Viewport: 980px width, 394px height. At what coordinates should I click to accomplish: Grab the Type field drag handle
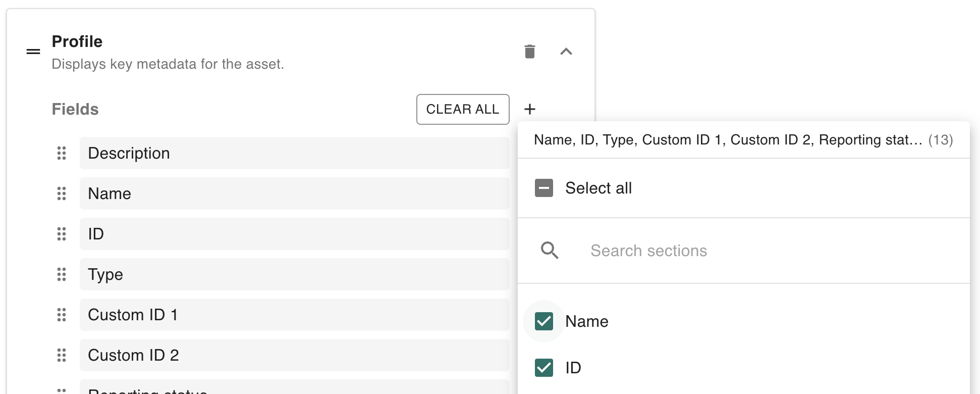[62, 274]
